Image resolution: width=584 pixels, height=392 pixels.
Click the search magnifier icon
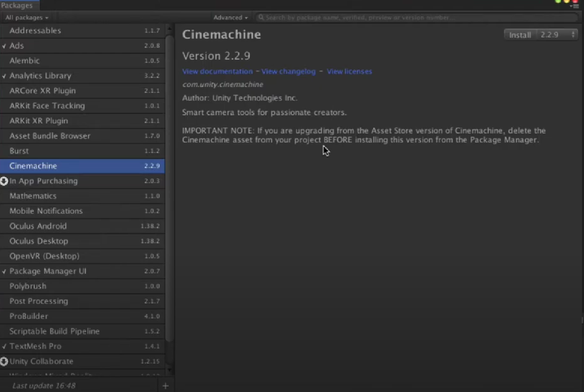[x=261, y=18]
